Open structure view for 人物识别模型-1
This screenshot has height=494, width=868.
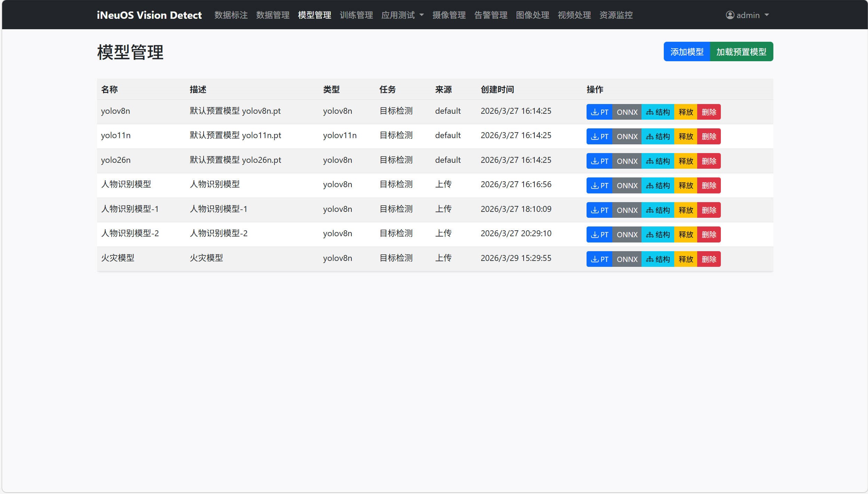click(x=658, y=210)
